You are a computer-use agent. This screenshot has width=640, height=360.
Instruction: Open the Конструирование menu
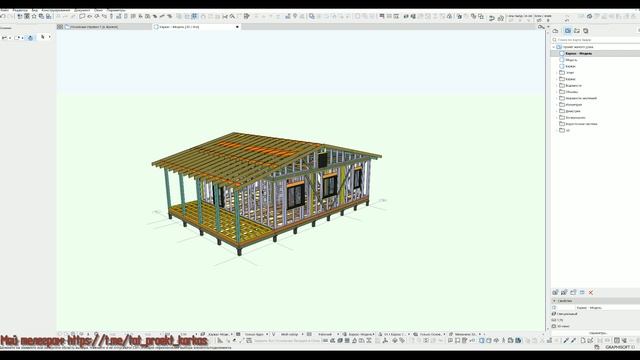[x=56, y=10]
